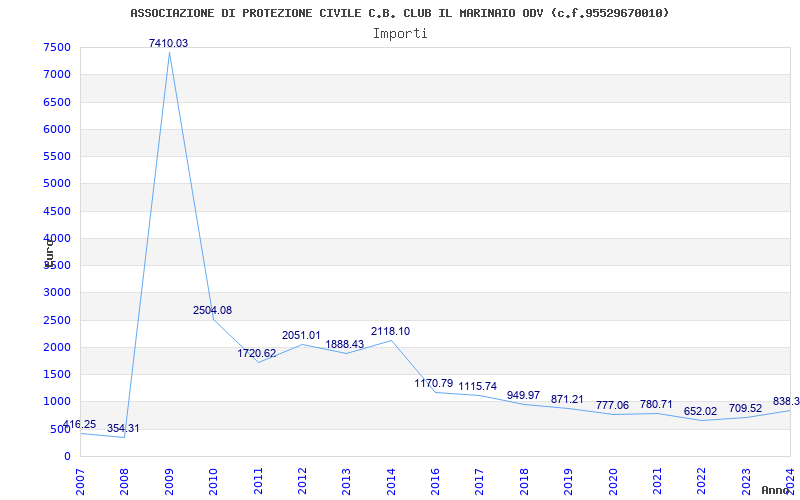Select the 1170.79 value label
The width and height of the screenshot is (800, 500).
pos(434,383)
